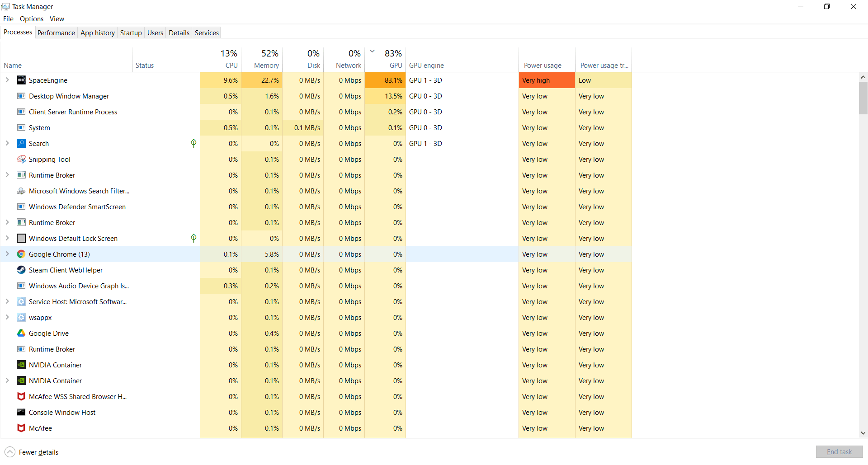Expand the Google Chrome (13) group
868x465 pixels.
pyautogui.click(x=7, y=254)
